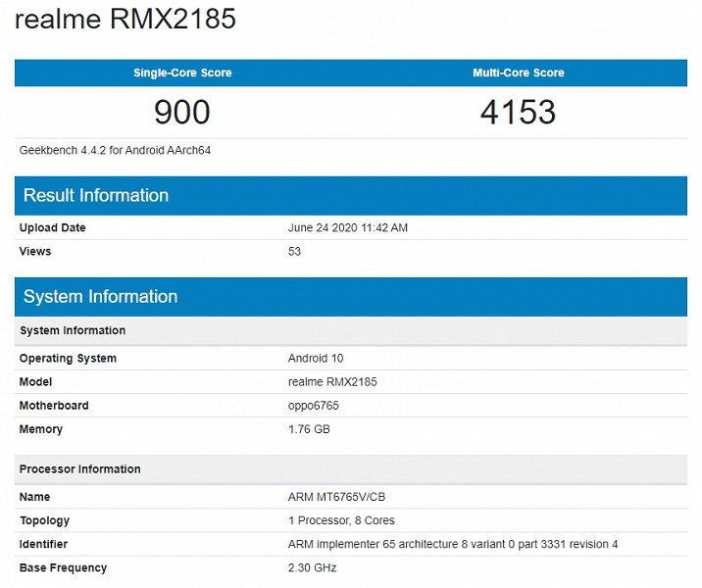Viewport: 702px width, 588px height.
Task: Select the '1.76 GB' memory value
Action: coord(309,429)
